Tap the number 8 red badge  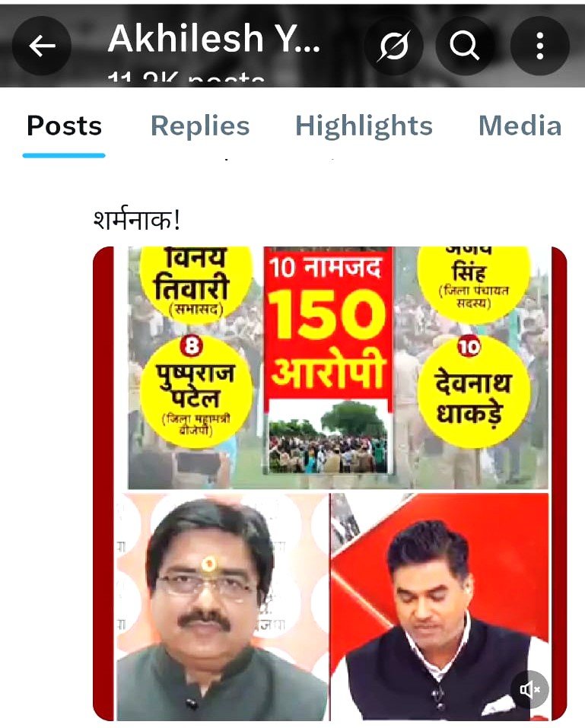tap(191, 346)
